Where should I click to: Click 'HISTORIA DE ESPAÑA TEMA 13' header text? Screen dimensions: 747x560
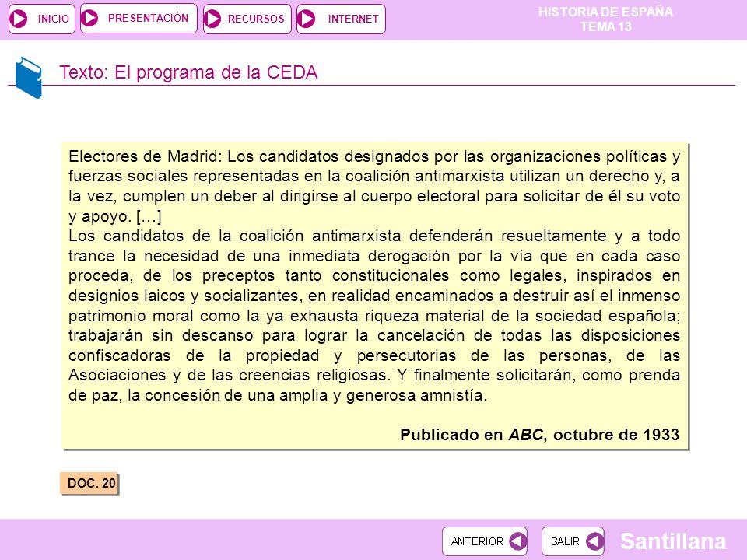click(x=605, y=19)
